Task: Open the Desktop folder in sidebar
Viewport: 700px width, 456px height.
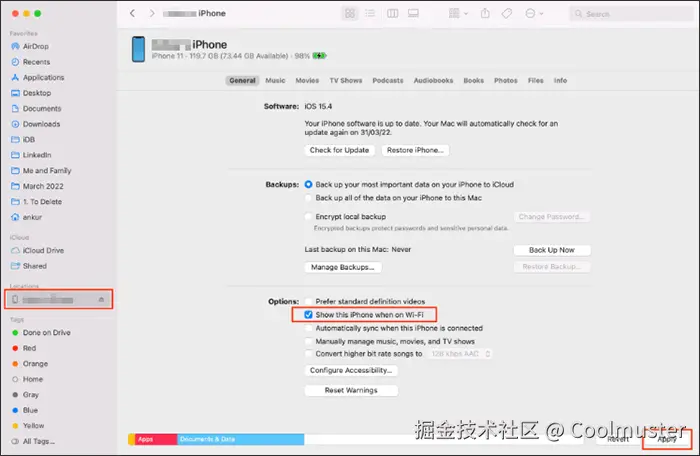Action: point(31,93)
